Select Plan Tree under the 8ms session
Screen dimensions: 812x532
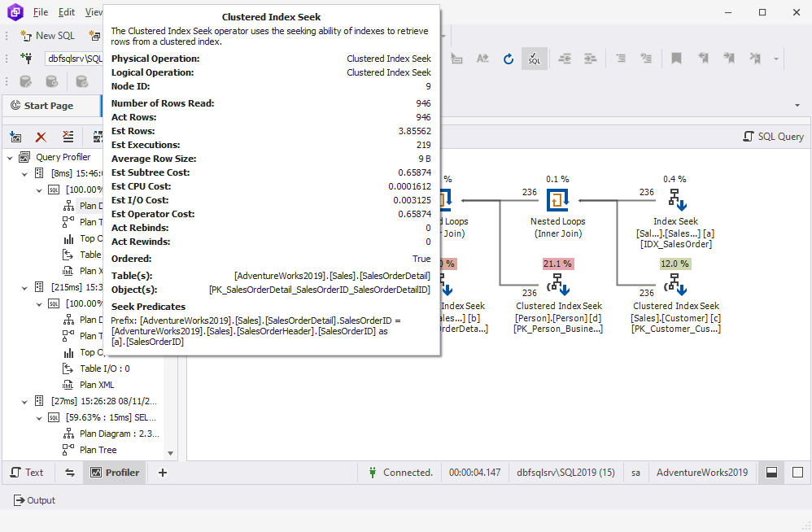83,222
